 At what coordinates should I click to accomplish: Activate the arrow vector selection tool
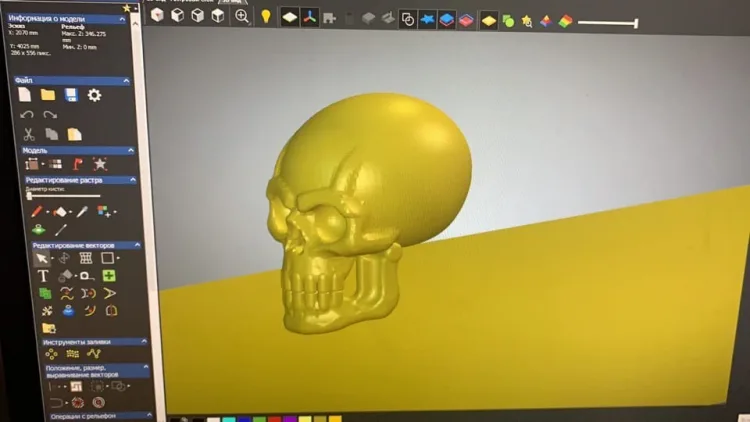(42, 258)
